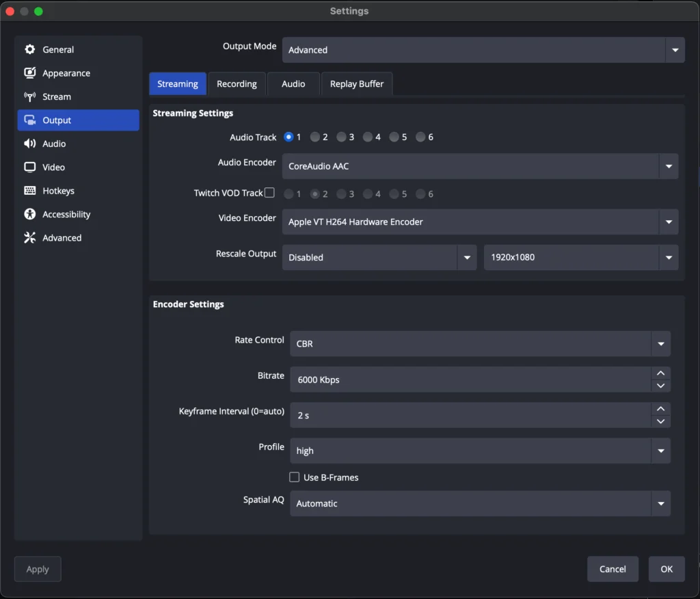Image resolution: width=700 pixels, height=599 pixels.
Task: Open the Replay Buffer tab
Action: pyautogui.click(x=357, y=83)
